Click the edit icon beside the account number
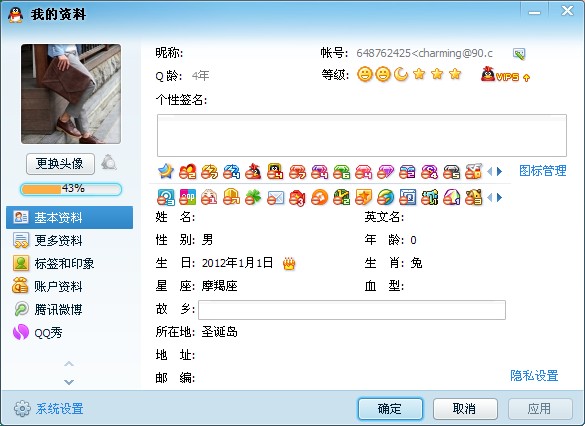The height and width of the screenshot is (426, 585). (519, 54)
